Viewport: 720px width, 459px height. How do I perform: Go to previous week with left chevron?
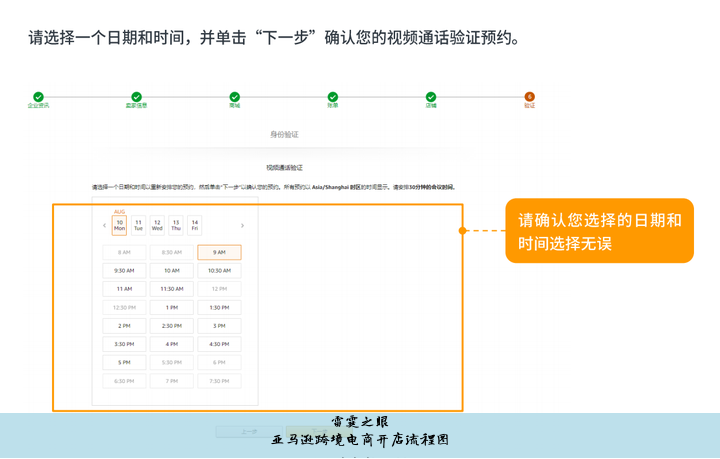104,226
